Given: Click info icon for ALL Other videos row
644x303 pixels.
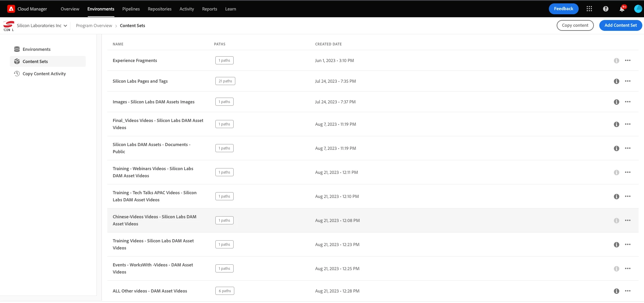Looking at the screenshot, I should (617, 291).
